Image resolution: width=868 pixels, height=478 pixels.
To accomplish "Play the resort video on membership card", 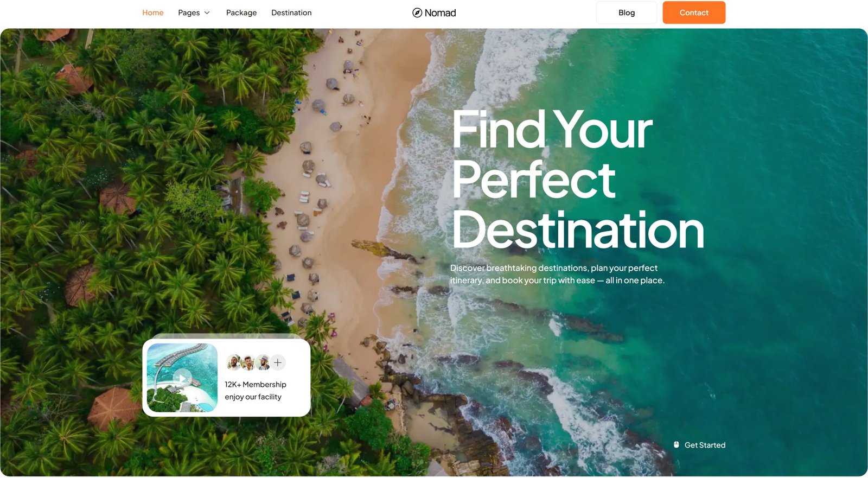I will click(x=182, y=378).
